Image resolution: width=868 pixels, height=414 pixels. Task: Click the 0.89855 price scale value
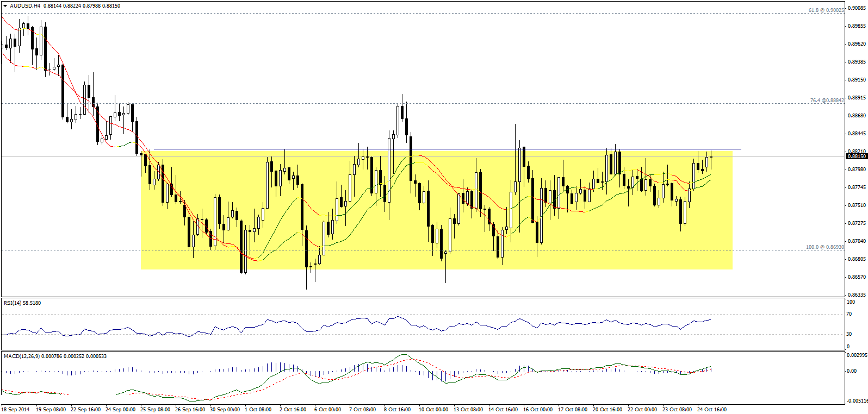click(857, 26)
